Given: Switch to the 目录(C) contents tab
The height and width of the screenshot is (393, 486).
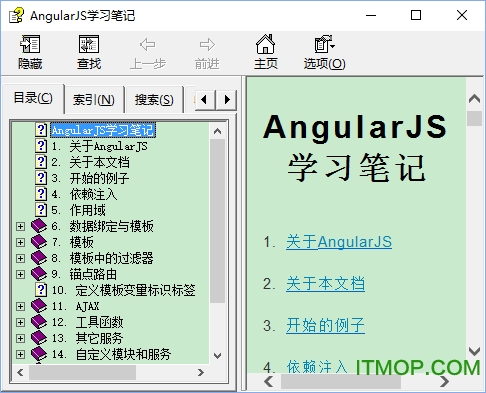Looking at the screenshot, I should pyautogui.click(x=33, y=98).
